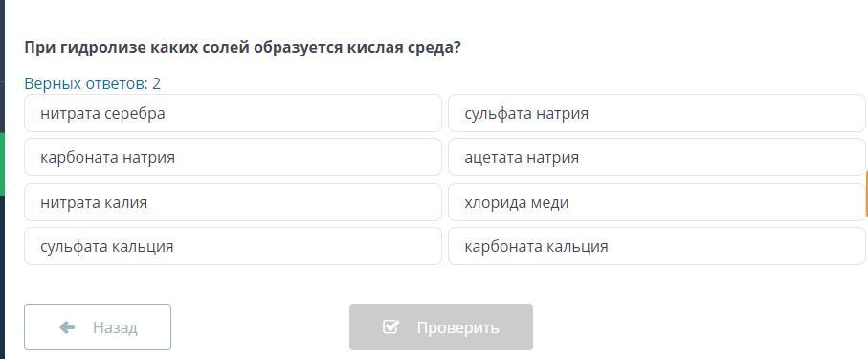This screenshot has height=359, width=868.
Task: Click the Верных ответов: 2 label
Action: 93,83
